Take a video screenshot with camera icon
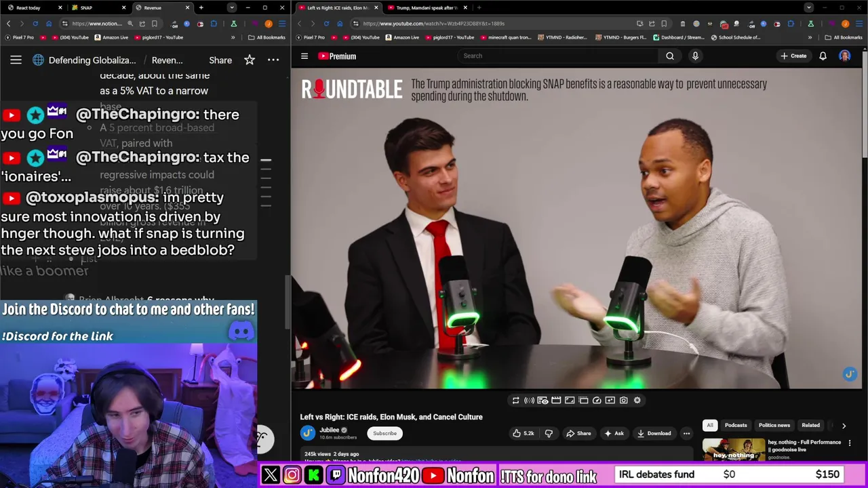The height and width of the screenshot is (488, 868). [x=624, y=401]
